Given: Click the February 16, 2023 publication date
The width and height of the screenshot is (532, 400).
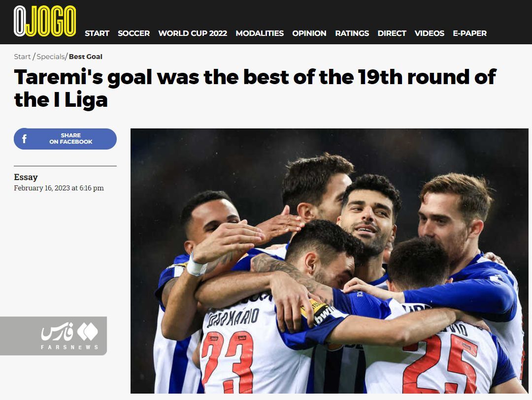Looking at the screenshot, I should coord(59,188).
